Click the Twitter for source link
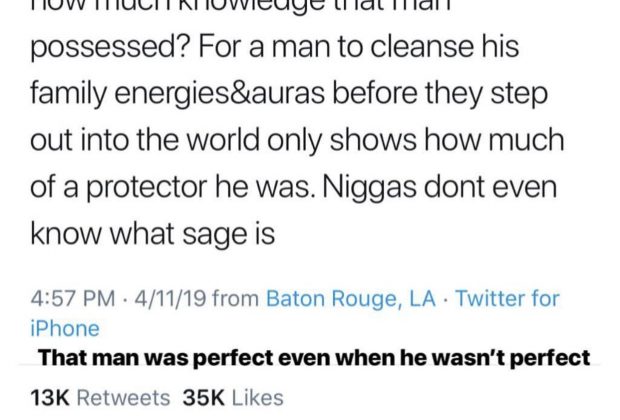Image resolution: width=620 pixels, height=420 pixels. point(508,298)
